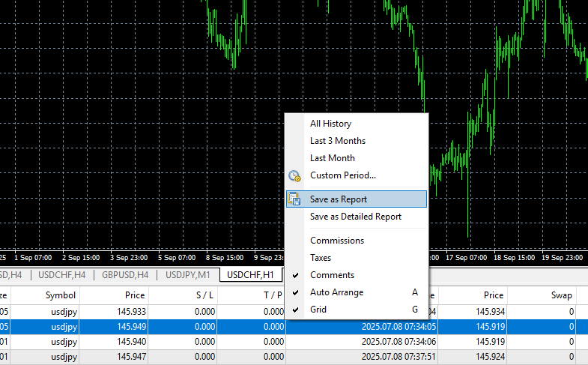Sort by the Symbol column header
588x365 pixels.
pyautogui.click(x=61, y=295)
